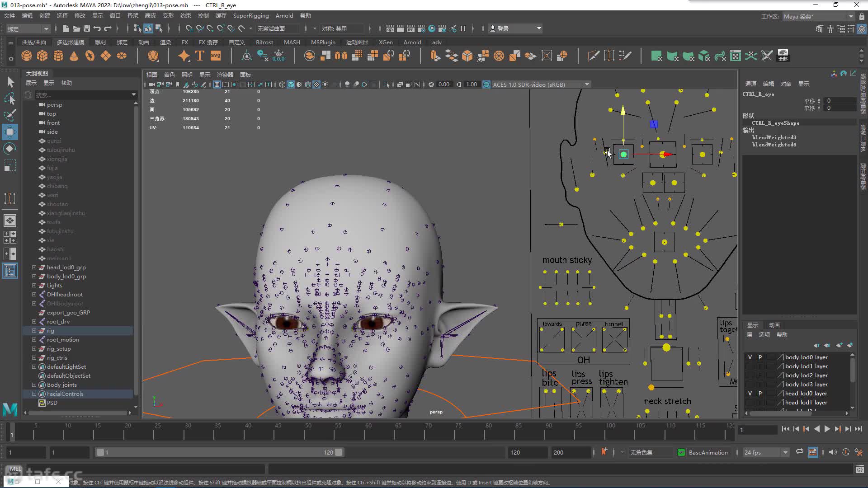Viewport: 868px width, 488px height.
Task: Open the Arnold menu in the menu bar
Action: tap(284, 16)
